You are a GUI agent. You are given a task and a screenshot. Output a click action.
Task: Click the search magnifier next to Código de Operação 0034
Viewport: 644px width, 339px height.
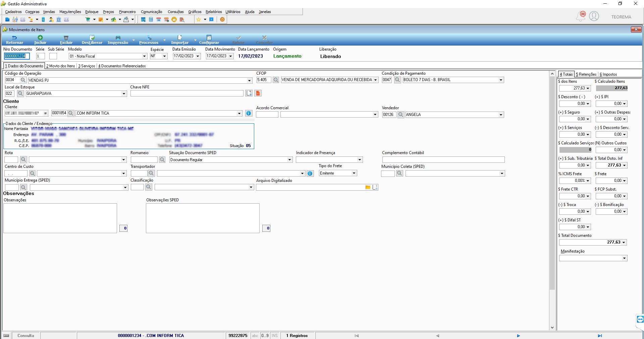click(23, 80)
